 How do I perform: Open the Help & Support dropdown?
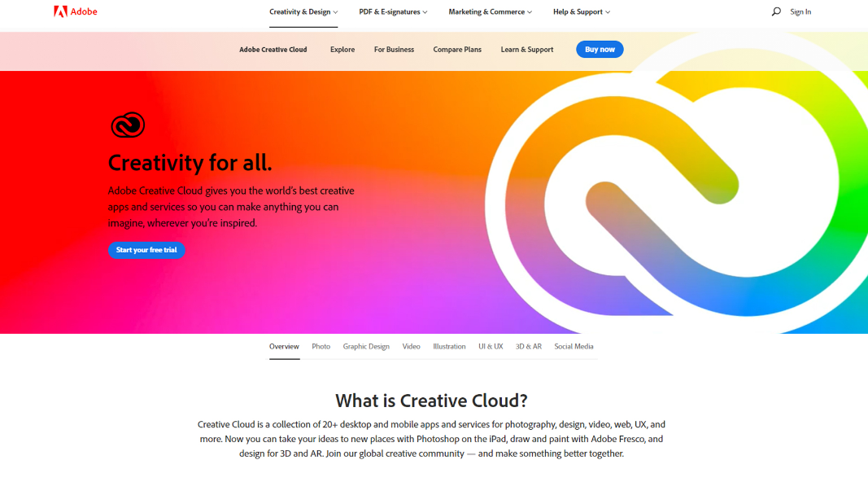click(x=582, y=11)
